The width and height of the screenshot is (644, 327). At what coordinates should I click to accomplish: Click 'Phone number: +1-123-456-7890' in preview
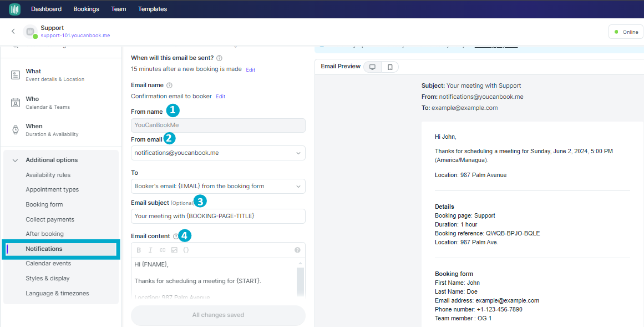479,309
